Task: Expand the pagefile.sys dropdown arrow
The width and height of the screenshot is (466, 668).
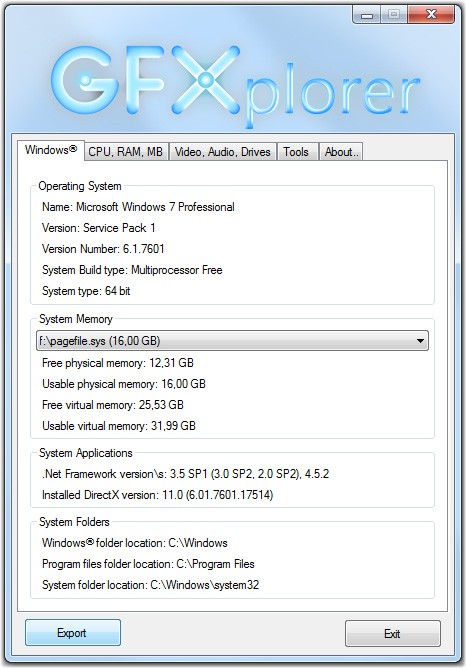Action: [420, 341]
